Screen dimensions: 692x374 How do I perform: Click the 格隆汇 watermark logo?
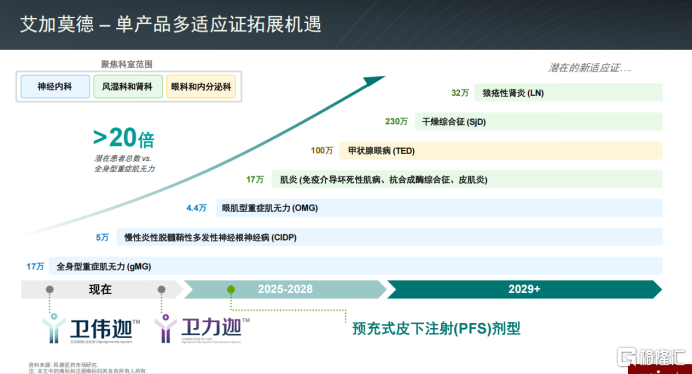(651, 357)
